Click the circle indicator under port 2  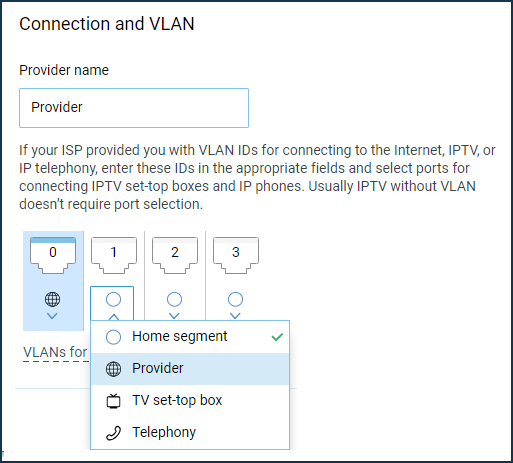click(174, 299)
